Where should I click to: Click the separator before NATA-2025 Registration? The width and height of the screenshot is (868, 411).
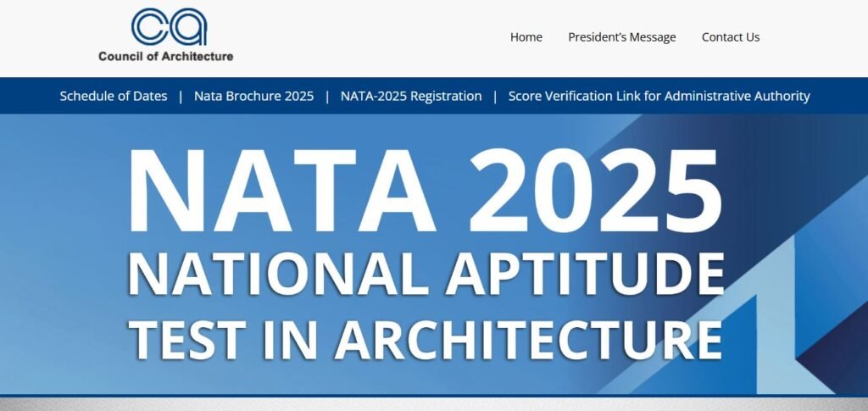(x=327, y=97)
